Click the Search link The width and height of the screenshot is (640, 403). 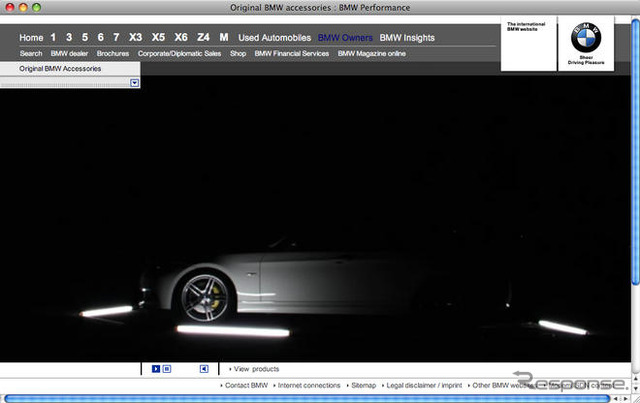coord(31,53)
